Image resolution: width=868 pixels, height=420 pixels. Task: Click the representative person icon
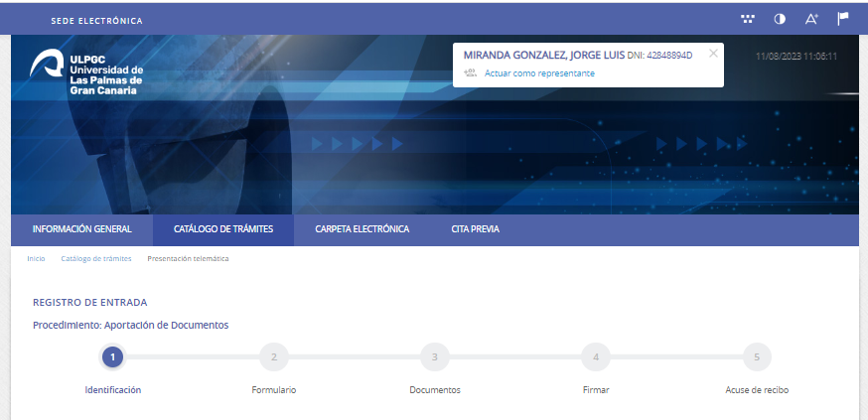click(470, 73)
